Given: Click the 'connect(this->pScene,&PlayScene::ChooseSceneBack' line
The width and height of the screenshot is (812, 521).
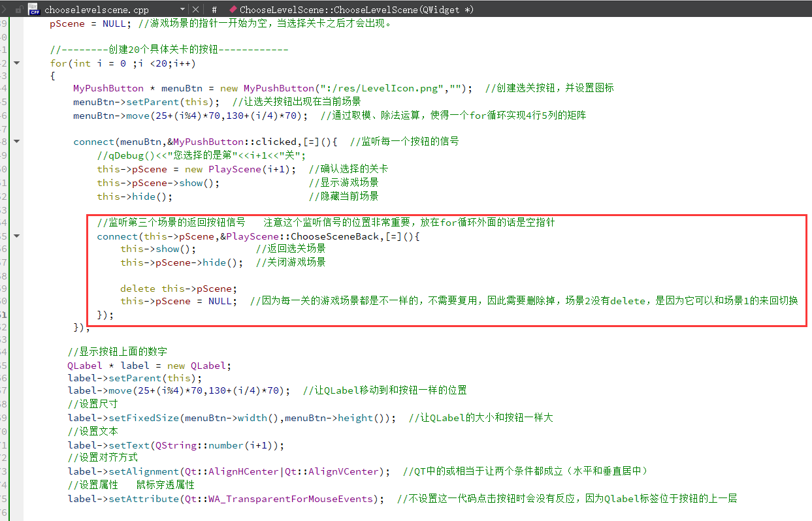Looking at the screenshot, I should pos(258,236).
